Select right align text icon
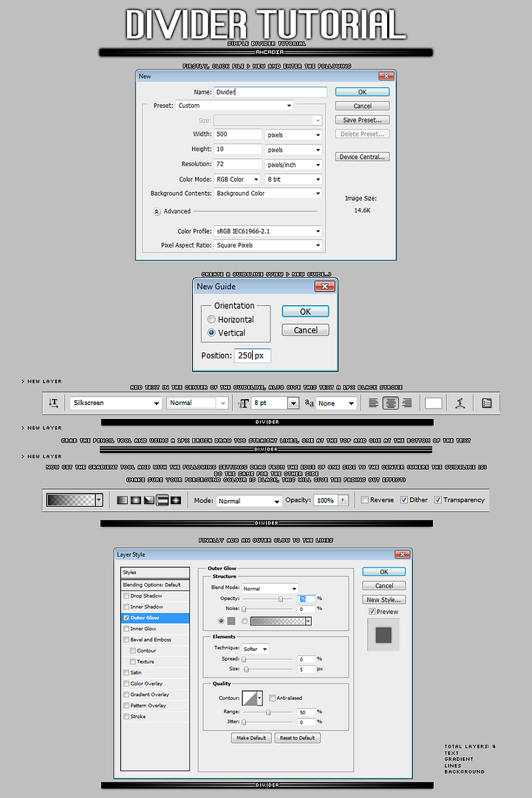Viewport: 532px width, 798px height. point(407,403)
